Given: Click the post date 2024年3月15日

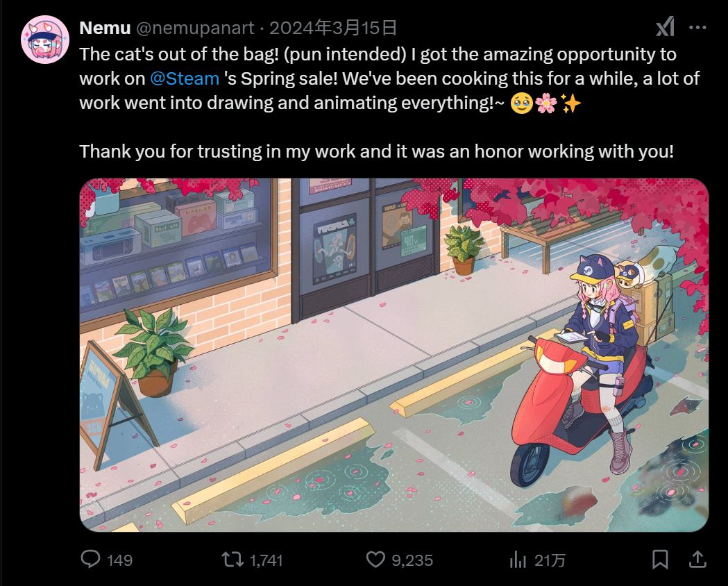Looking at the screenshot, I should pos(332,28).
